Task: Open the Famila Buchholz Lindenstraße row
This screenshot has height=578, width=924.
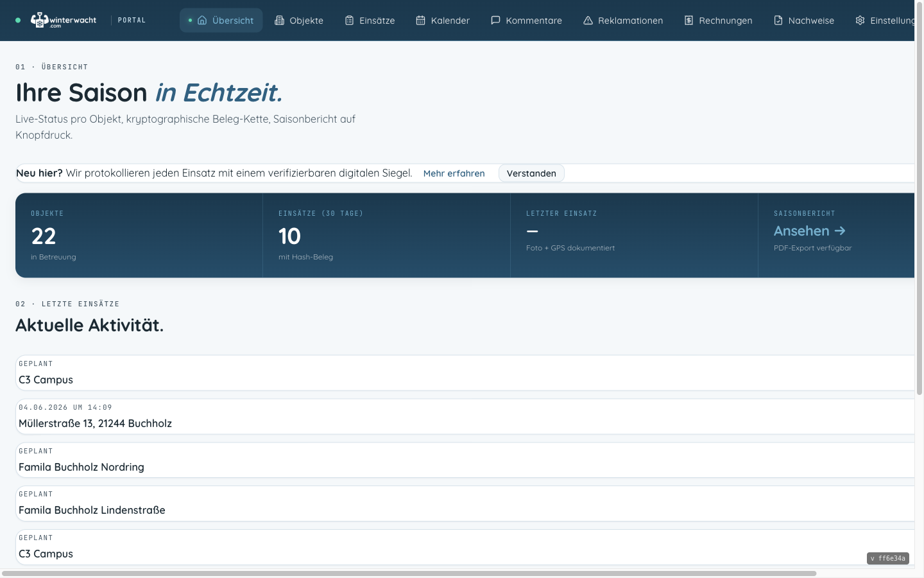Action: pos(465,504)
